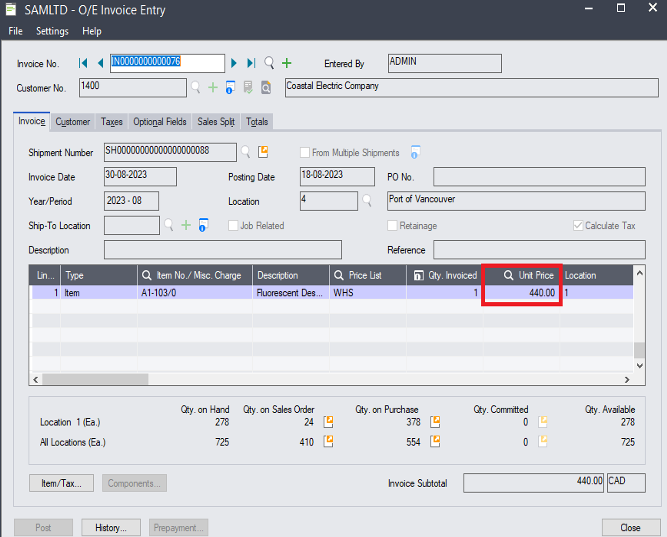Go to previous invoice record arrow

[x=100, y=63]
